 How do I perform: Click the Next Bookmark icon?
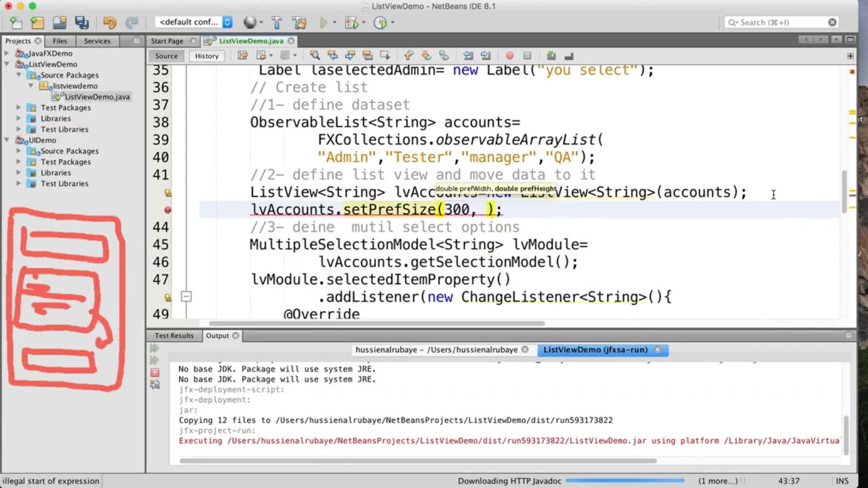click(426, 56)
